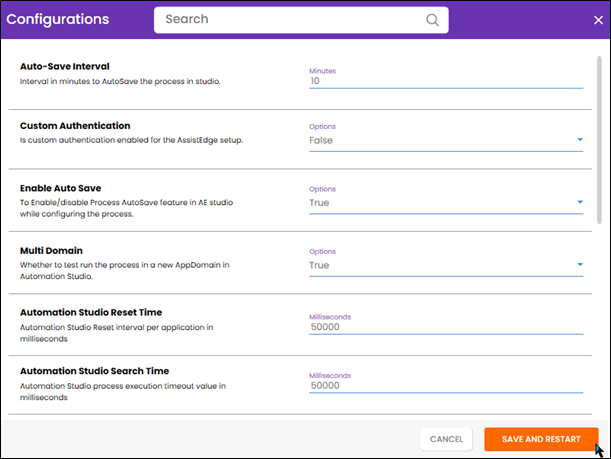The height and width of the screenshot is (459, 611).
Task: Click the Auto-Save Interval setting heading
Action: tap(66, 66)
